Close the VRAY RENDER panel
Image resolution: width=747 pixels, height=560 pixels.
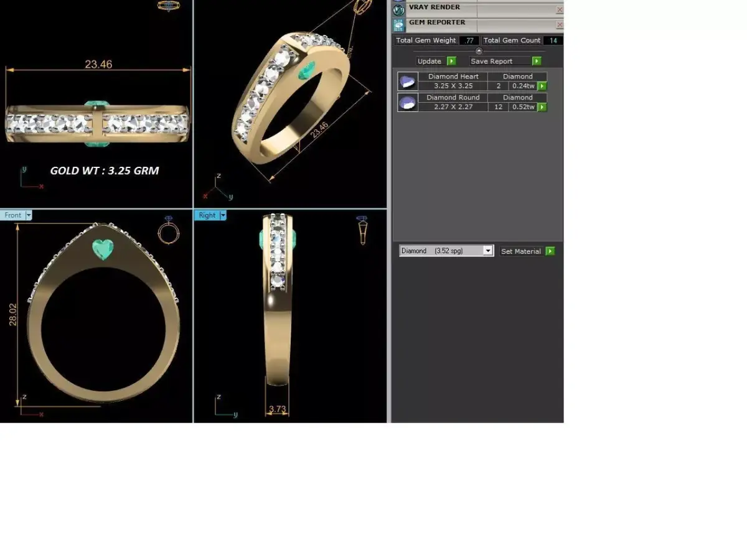(x=559, y=9)
